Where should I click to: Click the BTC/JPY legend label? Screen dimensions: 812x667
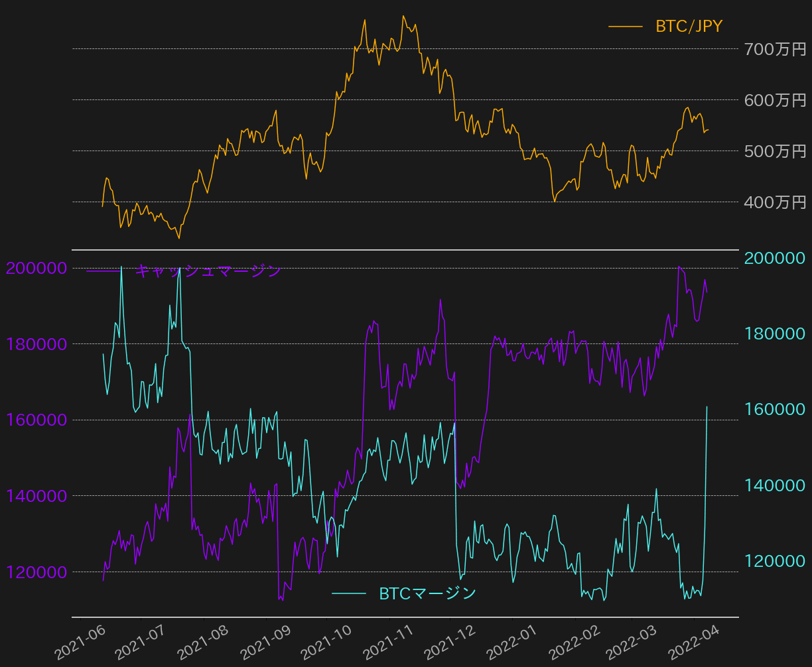(689, 27)
